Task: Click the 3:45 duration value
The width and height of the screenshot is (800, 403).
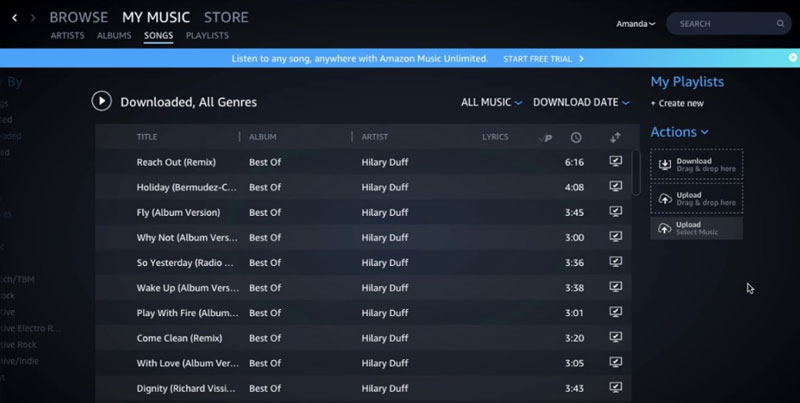Action: coord(574,212)
